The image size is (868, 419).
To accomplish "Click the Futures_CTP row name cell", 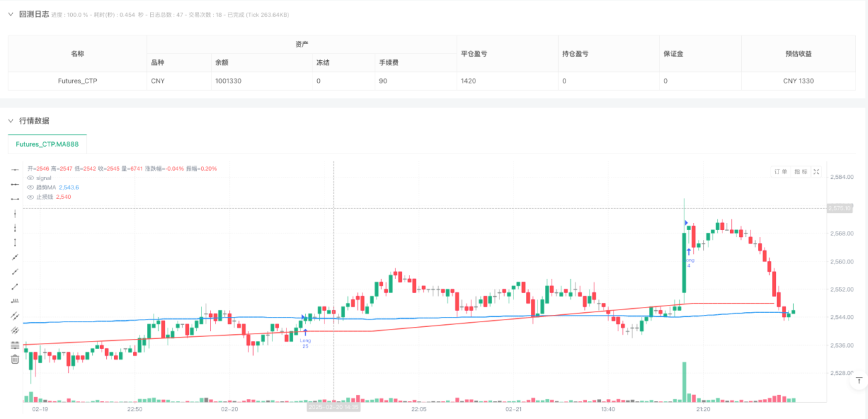I will [77, 81].
